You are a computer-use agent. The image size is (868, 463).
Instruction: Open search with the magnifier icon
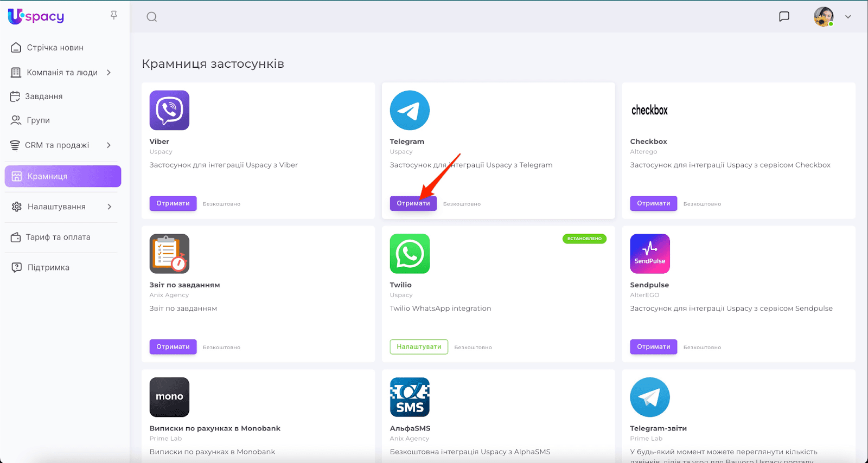coord(152,17)
